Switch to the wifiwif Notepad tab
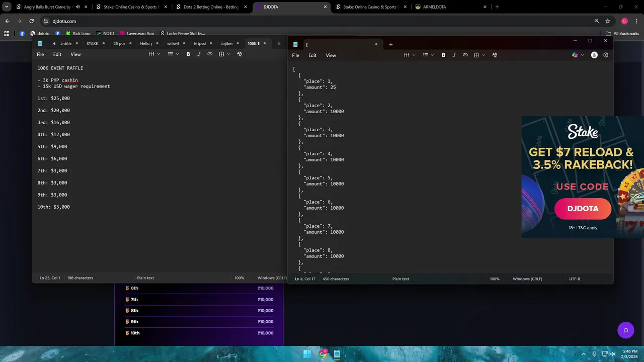Image resolution: width=644 pixels, height=362 pixels. click(173, 44)
